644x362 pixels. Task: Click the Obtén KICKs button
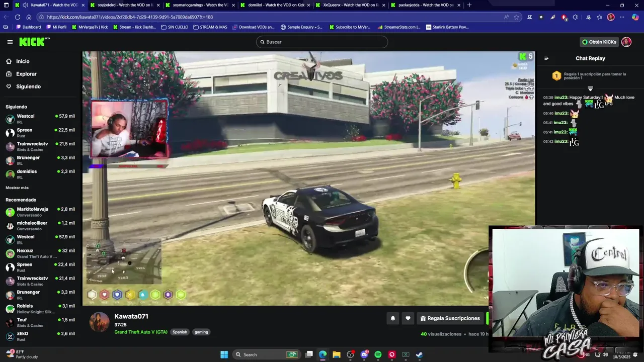click(x=599, y=42)
